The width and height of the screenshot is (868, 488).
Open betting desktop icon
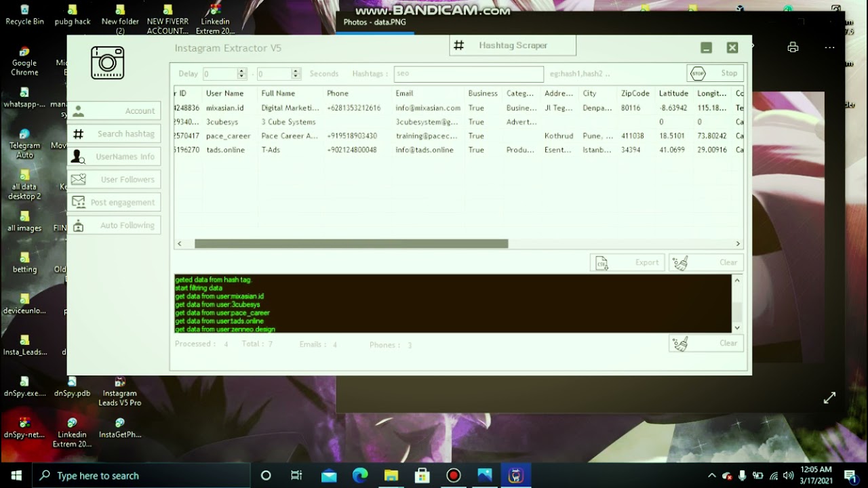tap(24, 263)
